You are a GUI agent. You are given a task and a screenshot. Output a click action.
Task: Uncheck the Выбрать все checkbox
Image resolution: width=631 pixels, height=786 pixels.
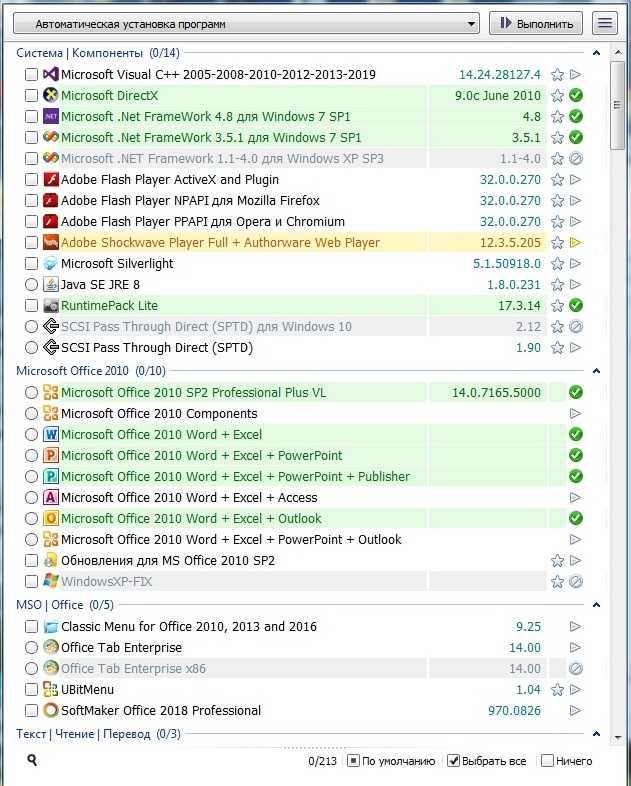pos(453,761)
